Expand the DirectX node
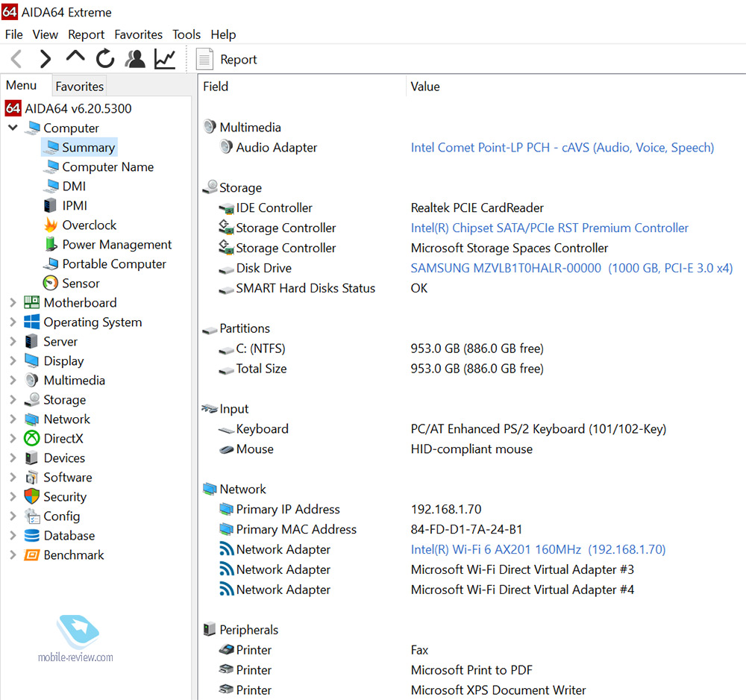 13,439
